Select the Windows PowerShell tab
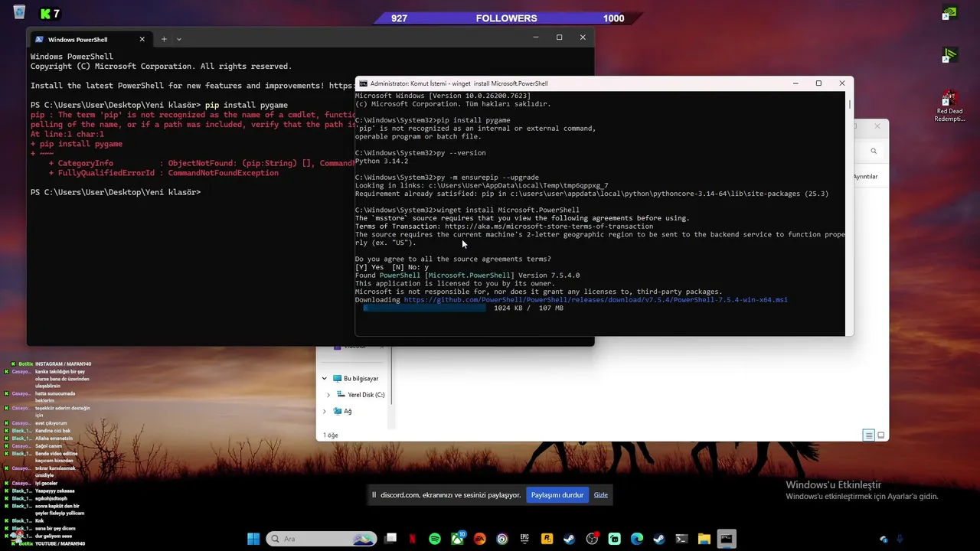Viewport: 980px width, 551px height. pyautogui.click(x=88, y=39)
